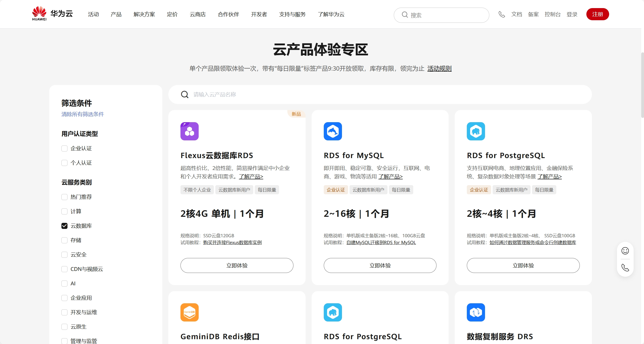Open the smiley feedback floating icon
The image size is (644, 344).
625,251
